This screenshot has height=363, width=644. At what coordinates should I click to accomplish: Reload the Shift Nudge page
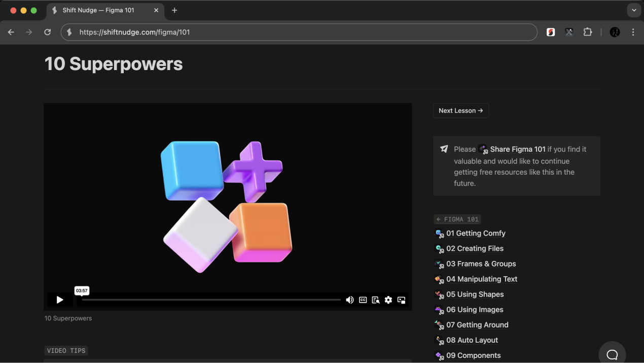pyautogui.click(x=47, y=32)
